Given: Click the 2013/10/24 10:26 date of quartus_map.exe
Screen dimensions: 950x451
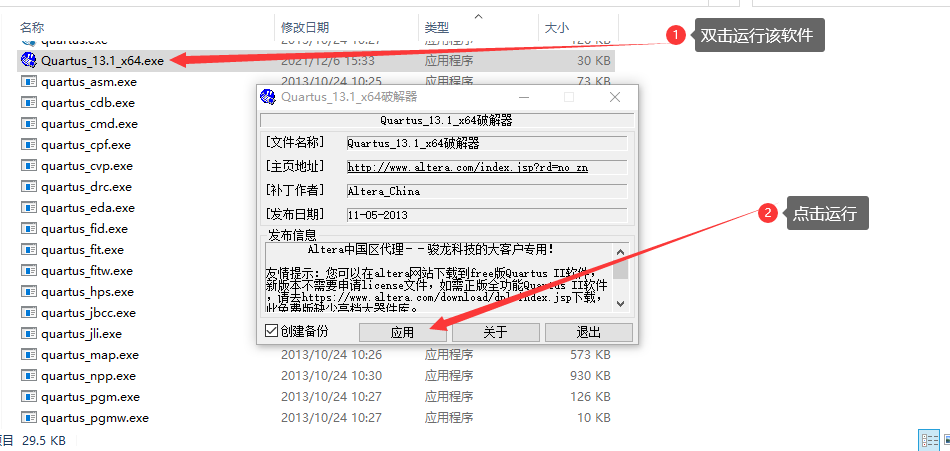Looking at the screenshot, I should [331, 355].
